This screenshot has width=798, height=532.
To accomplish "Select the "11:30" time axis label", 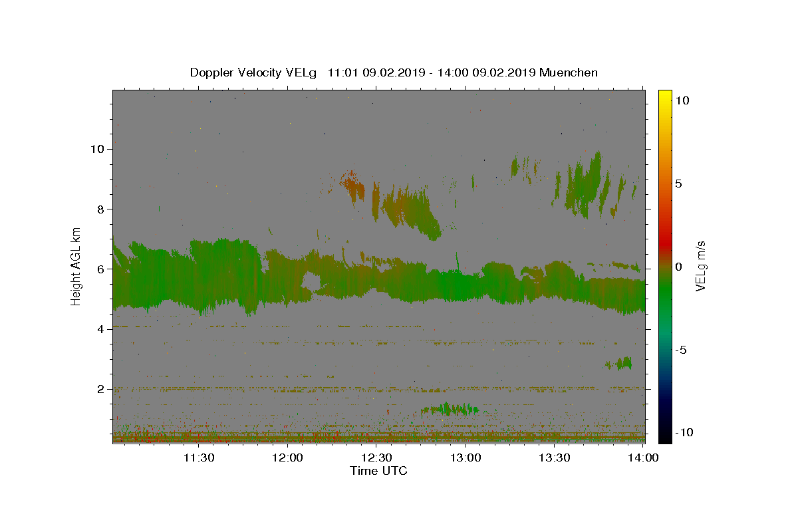I will [x=198, y=458].
